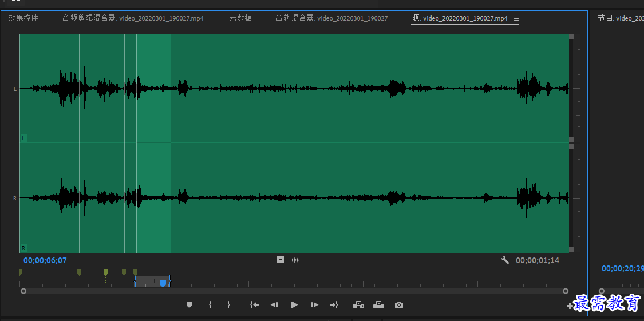
Task: Open the Button Editor plus icon
Action: click(569, 306)
